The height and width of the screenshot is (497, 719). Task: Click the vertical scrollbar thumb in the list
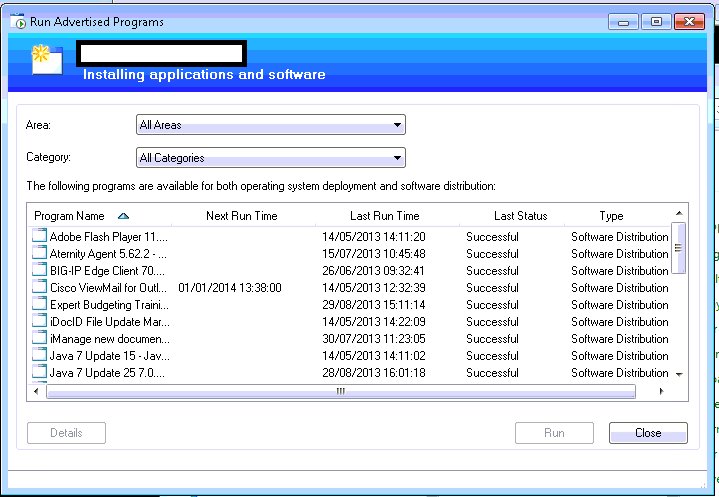point(678,248)
